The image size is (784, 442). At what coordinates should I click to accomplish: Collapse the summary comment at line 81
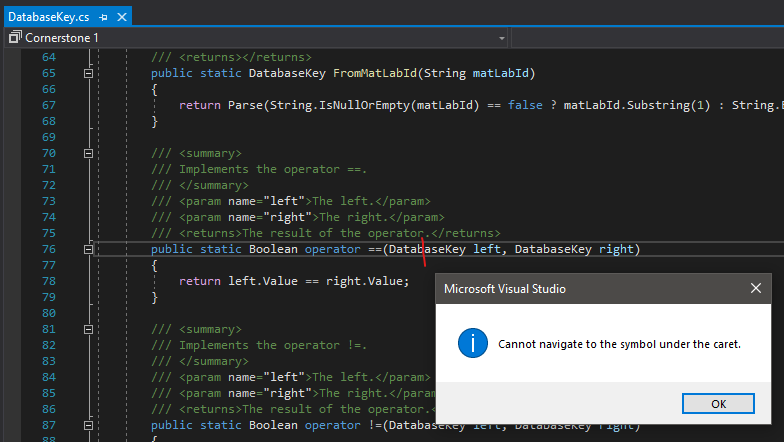pos(88,330)
